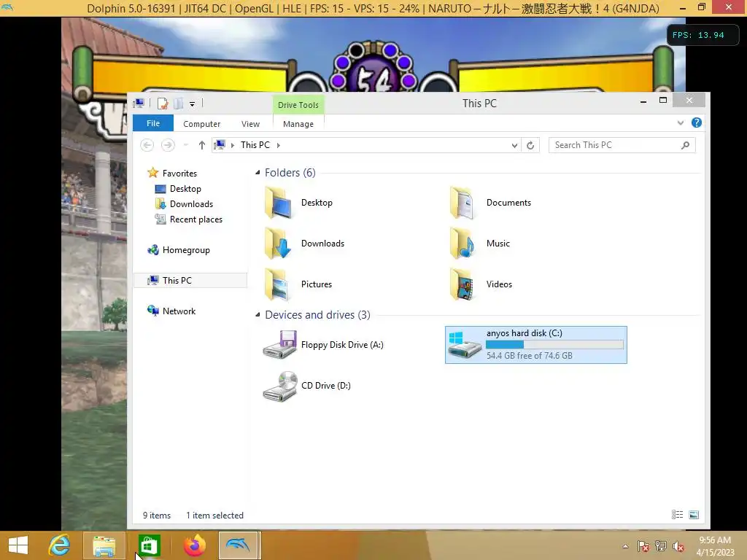Open Customize Quick Access Toolbar dropdown

192,104
